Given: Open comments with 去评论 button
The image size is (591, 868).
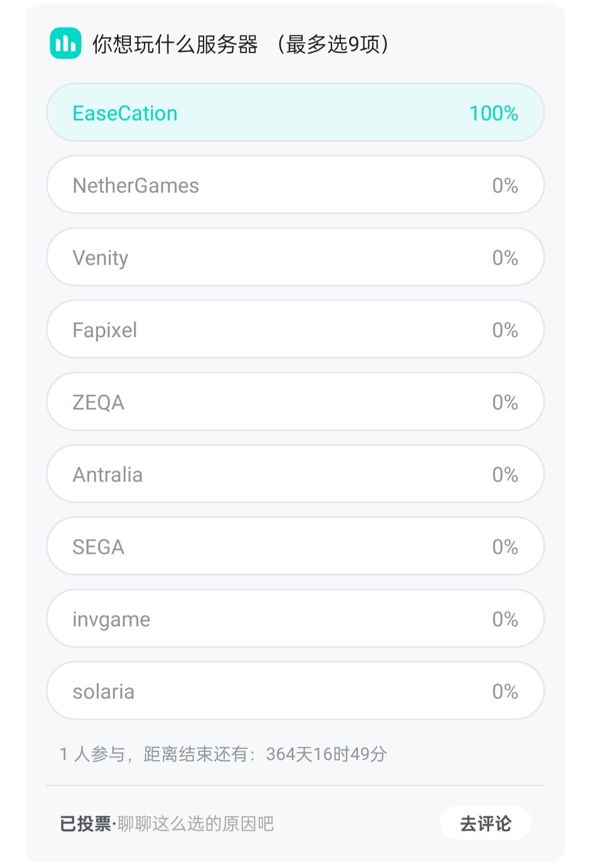Looking at the screenshot, I should pos(486,823).
